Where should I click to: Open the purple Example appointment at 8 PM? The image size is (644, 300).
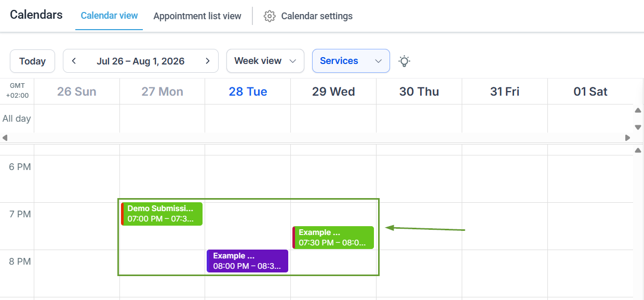pyautogui.click(x=247, y=261)
